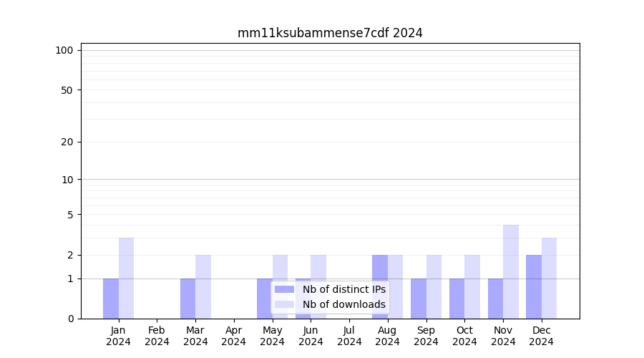Select the November downloads bar
Screen dimensions: 644x358
(x=511, y=271)
